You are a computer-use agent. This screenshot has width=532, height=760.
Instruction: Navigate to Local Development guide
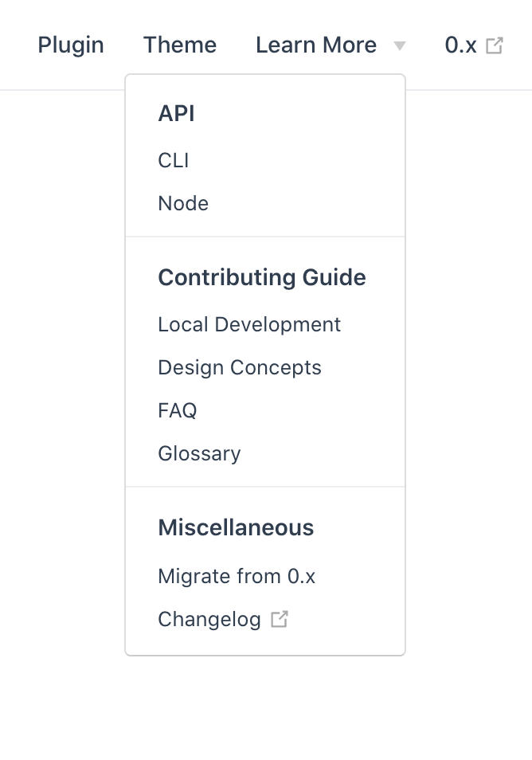tap(249, 324)
